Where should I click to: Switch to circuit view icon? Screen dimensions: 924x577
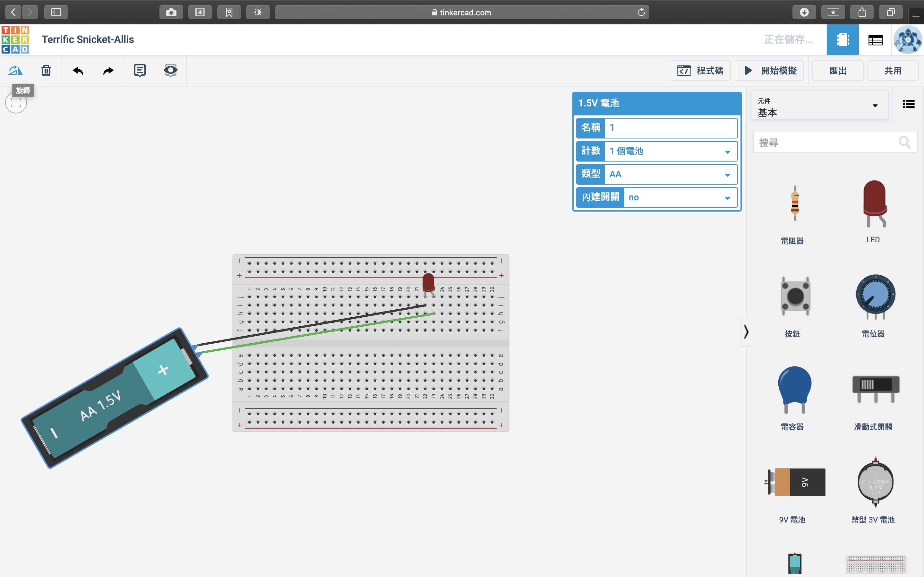[843, 40]
